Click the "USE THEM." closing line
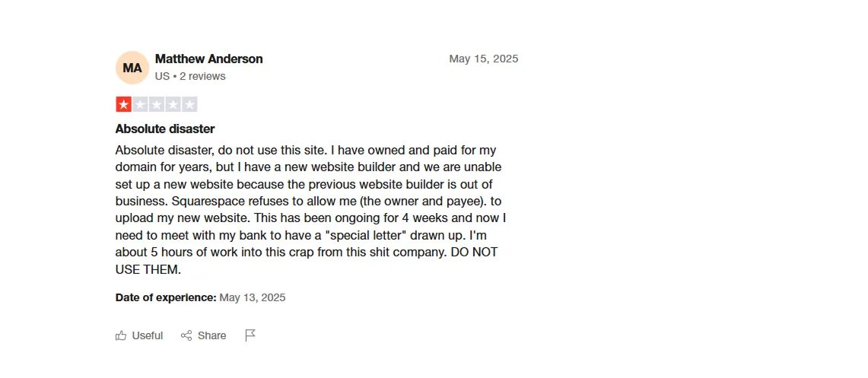Image resolution: width=868 pixels, height=378 pixels. 148,270
